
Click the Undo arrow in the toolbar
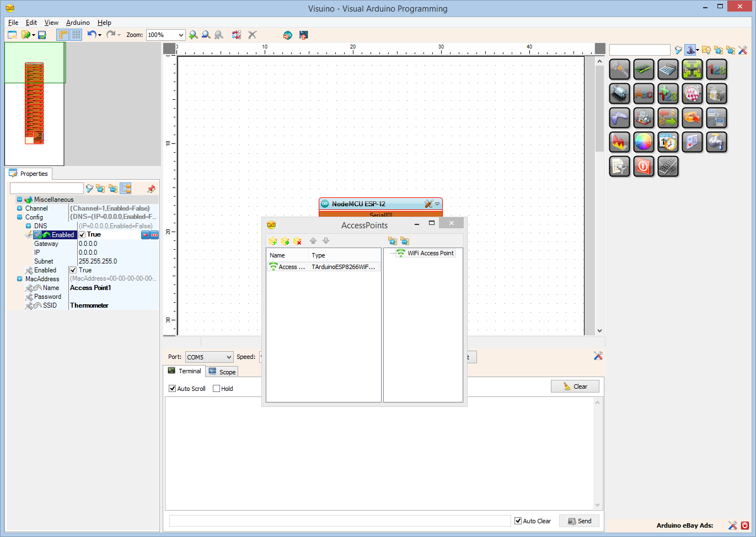pyautogui.click(x=92, y=34)
